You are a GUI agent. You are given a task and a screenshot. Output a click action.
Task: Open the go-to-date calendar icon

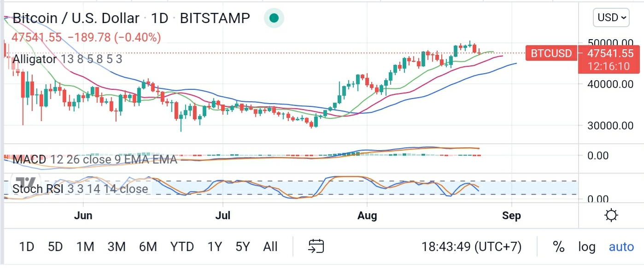pos(316,247)
